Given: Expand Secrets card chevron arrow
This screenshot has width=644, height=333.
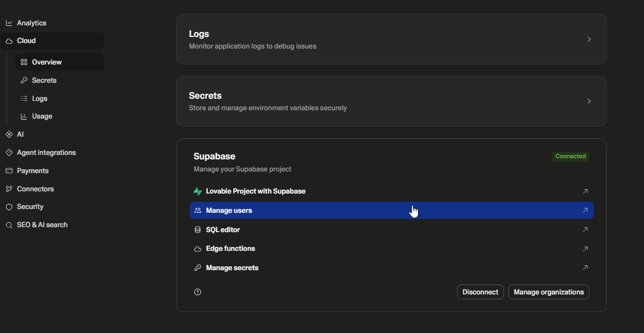Looking at the screenshot, I should pyautogui.click(x=589, y=101).
